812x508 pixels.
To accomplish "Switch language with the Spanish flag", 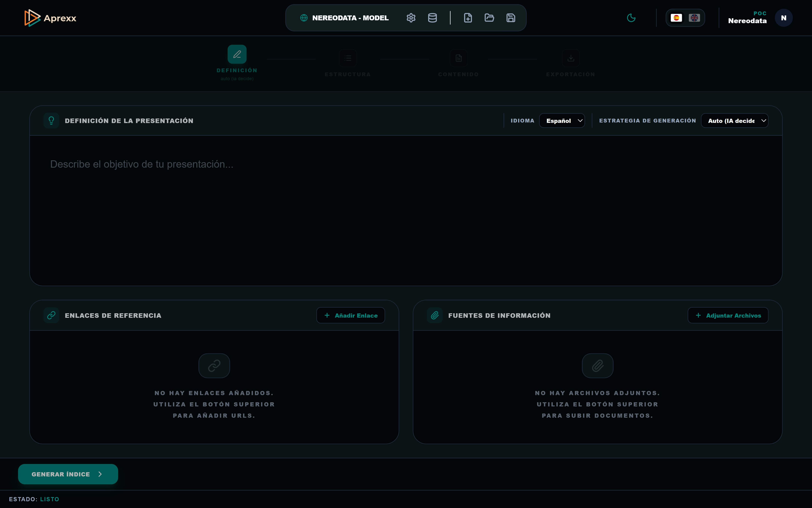I will click(x=676, y=18).
